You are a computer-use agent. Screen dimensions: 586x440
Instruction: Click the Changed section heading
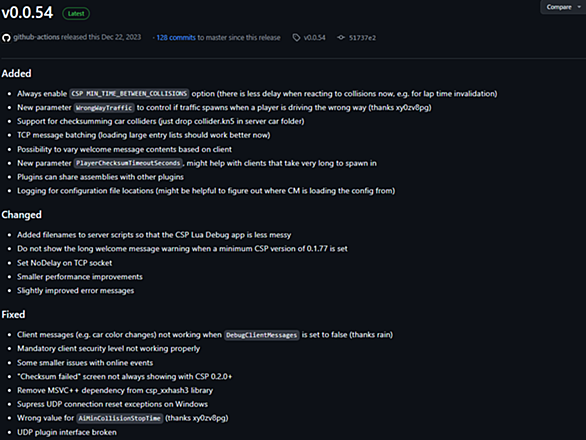(22, 215)
